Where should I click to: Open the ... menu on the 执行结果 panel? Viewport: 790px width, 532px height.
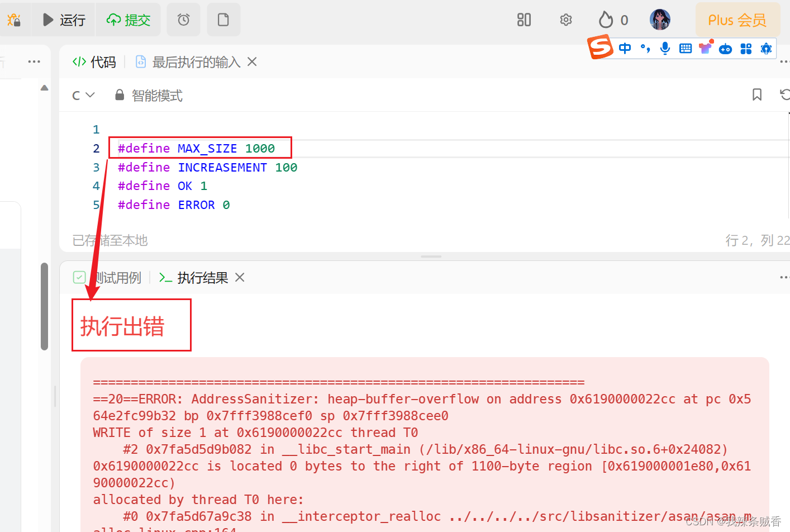click(x=784, y=277)
